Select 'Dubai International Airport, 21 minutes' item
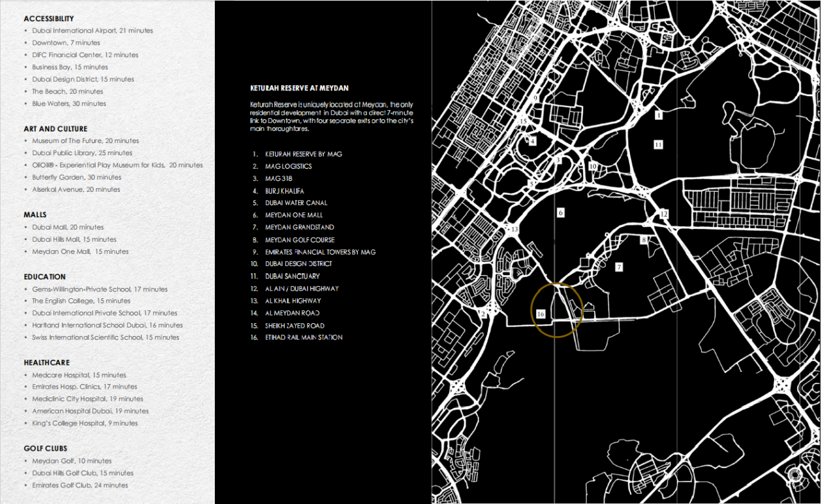 [x=92, y=31]
